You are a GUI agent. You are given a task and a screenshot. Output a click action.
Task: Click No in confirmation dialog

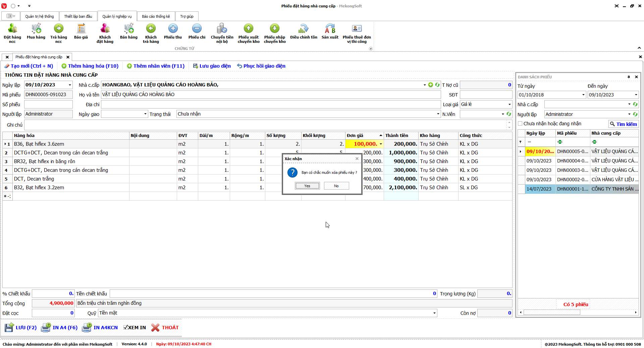pos(336,186)
